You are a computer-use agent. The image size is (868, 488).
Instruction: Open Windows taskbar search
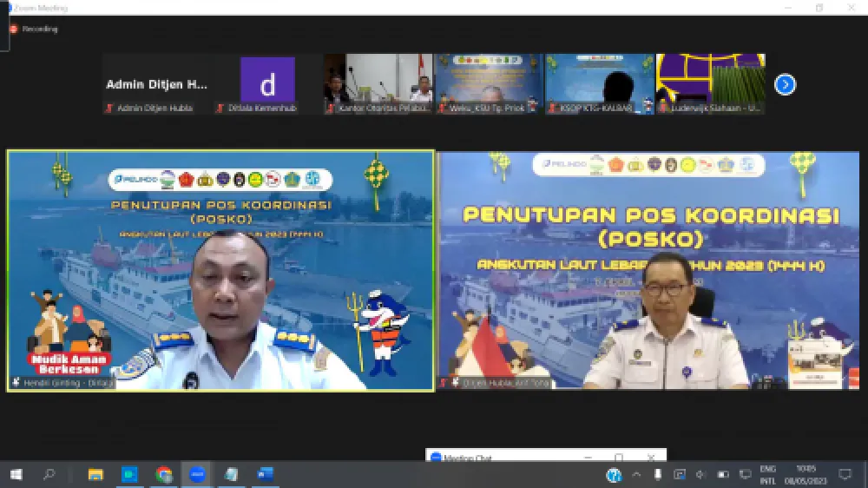(49, 475)
